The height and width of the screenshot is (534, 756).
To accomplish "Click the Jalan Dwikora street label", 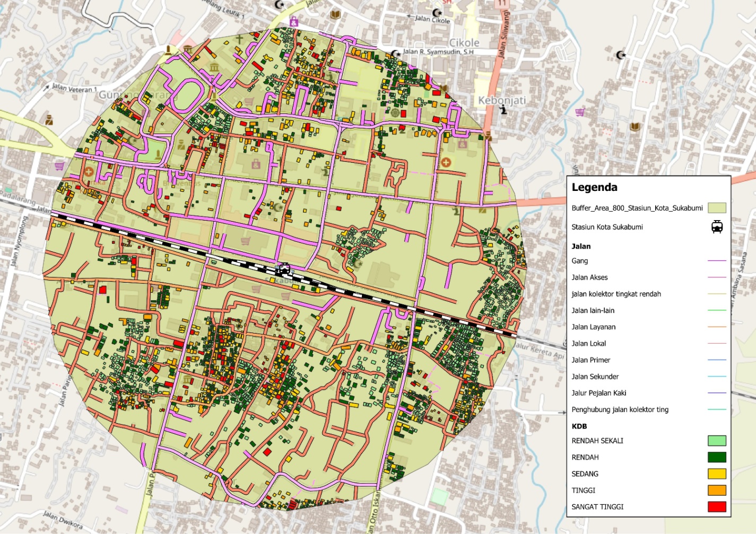I will (x=63, y=520).
